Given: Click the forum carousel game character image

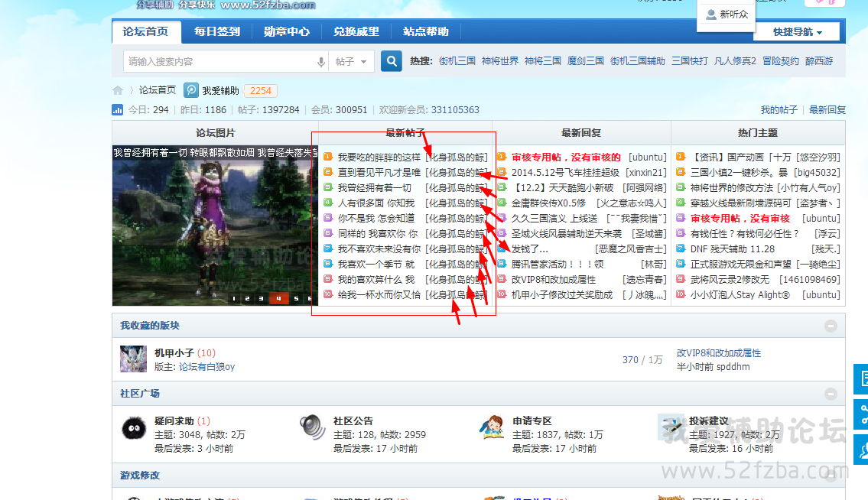Looking at the screenshot, I should coord(215,226).
